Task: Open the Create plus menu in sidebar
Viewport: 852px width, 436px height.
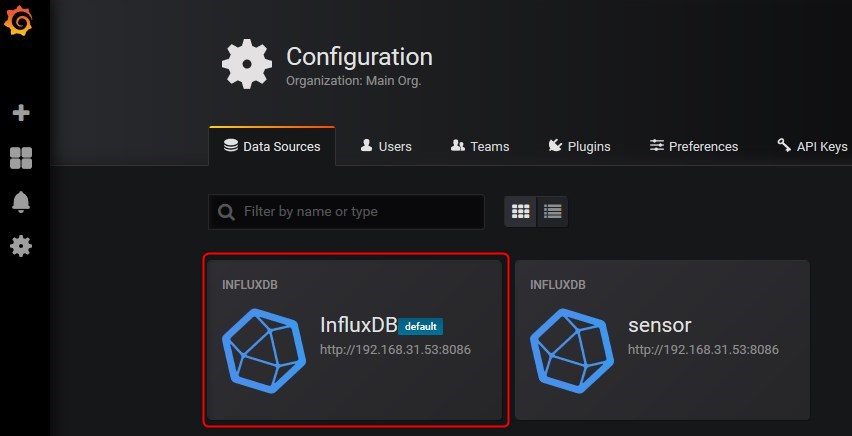Action: coord(21,113)
